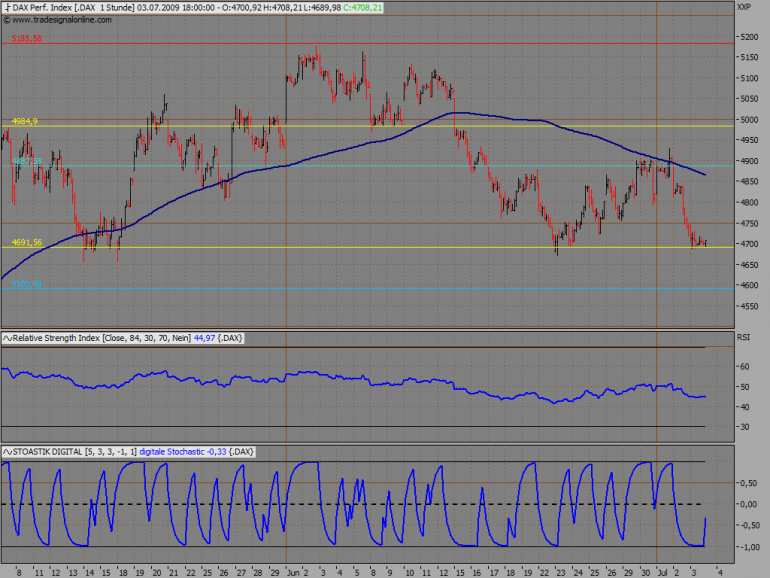This screenshot has width=770, height=578.
Task: Click the 5150 price axis value
Action: (748, 57)
